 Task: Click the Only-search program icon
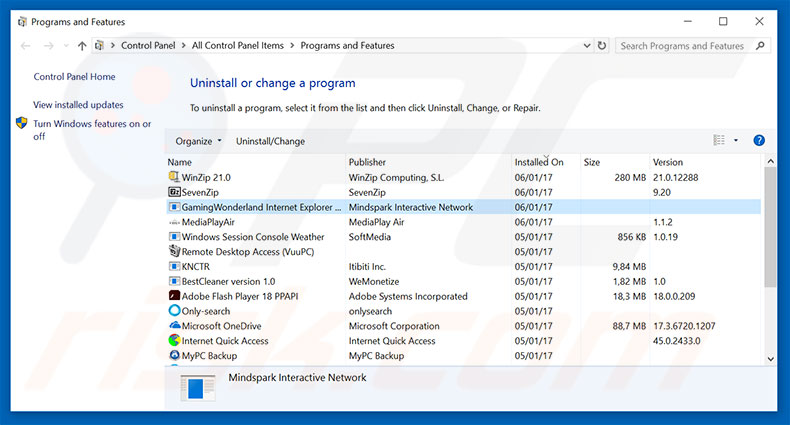[174, 311]
